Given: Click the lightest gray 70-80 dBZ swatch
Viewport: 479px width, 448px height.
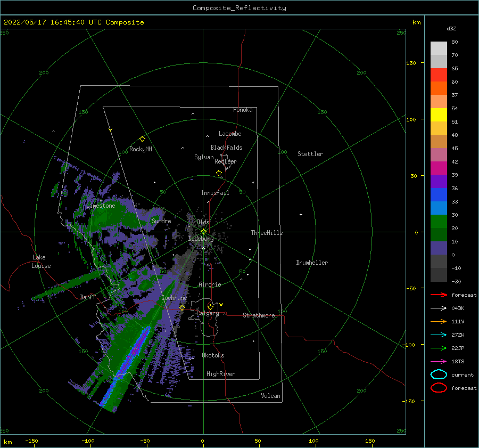Looking at the screenshot, I should pos(439,48).
